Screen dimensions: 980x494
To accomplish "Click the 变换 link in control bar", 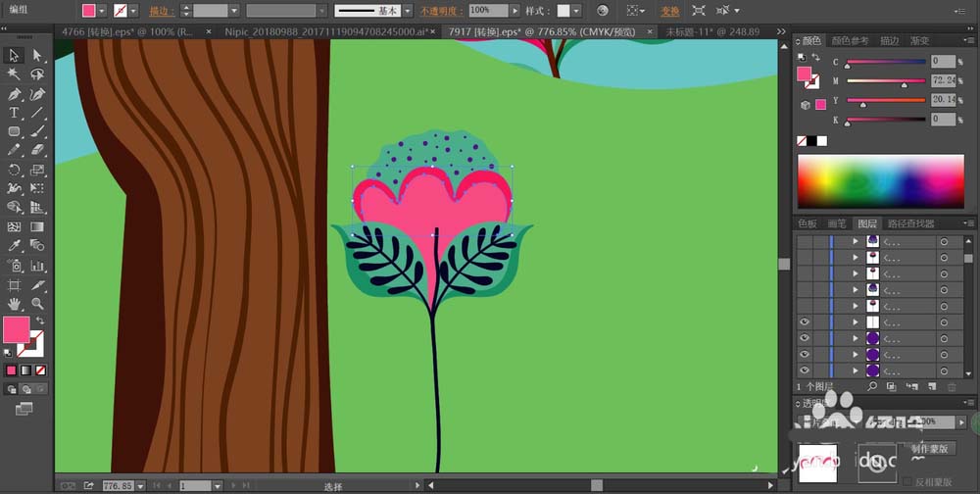I will (x=669, y=11).
